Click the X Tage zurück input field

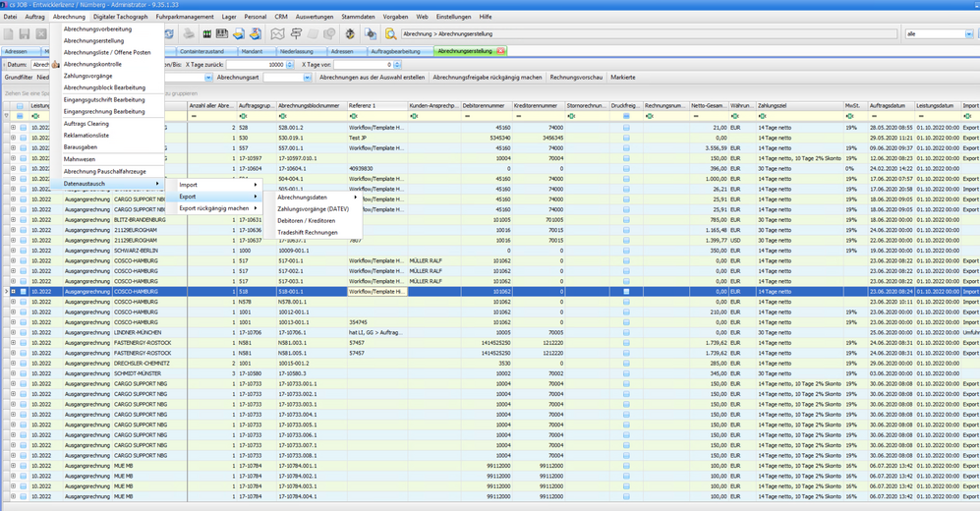click(x=257, y=64)
